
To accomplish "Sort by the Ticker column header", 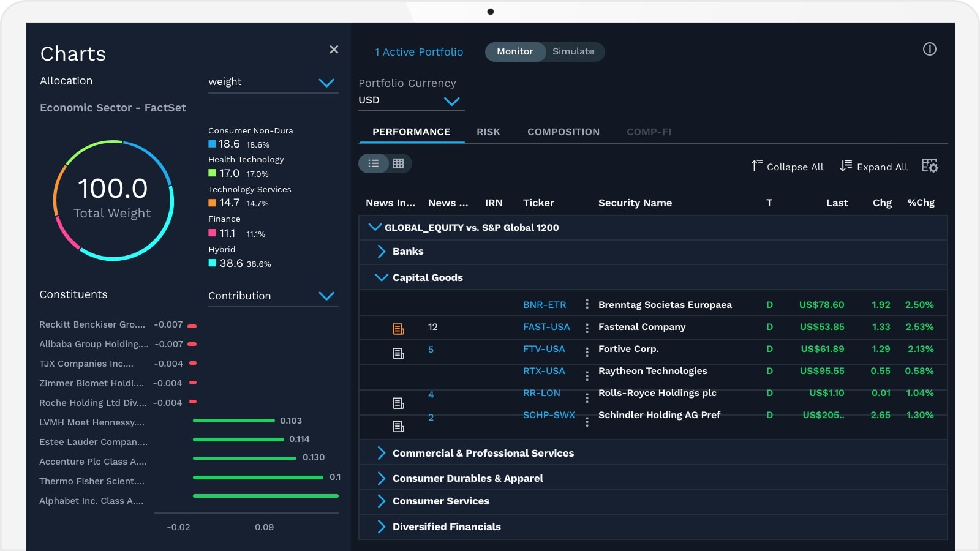I will pos(538,203).
